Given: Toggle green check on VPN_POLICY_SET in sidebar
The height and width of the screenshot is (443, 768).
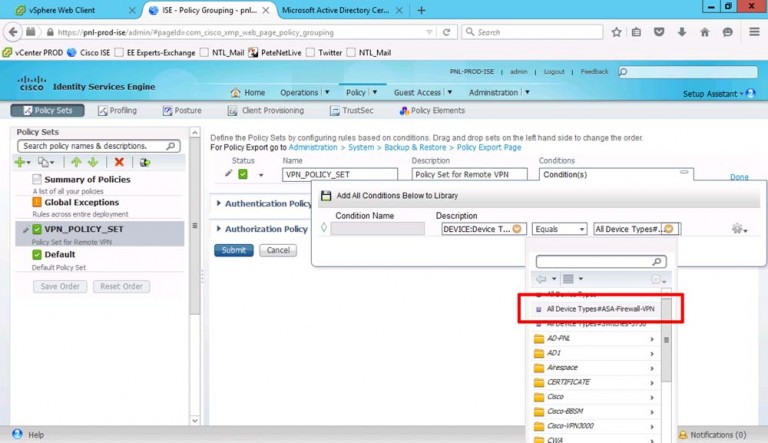Looking at the screenshot, I should pos(37,229).
